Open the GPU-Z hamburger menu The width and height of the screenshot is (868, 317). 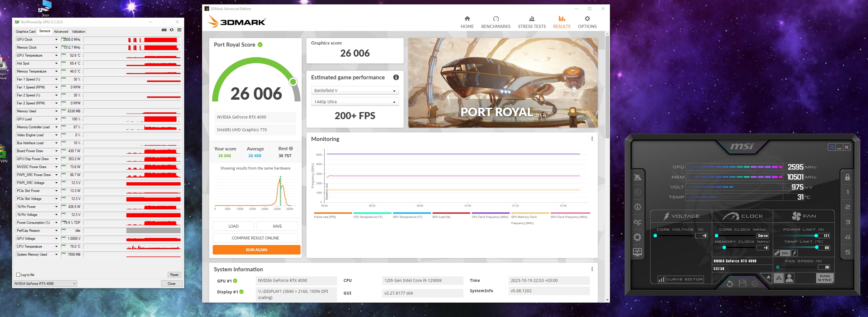pyautogui.click(x=179, y=30)
